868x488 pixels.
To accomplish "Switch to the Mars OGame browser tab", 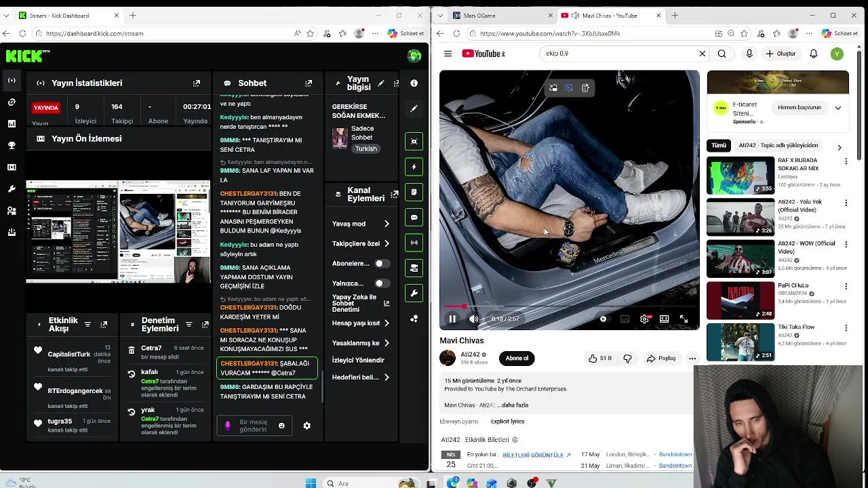I will (502, 15).
